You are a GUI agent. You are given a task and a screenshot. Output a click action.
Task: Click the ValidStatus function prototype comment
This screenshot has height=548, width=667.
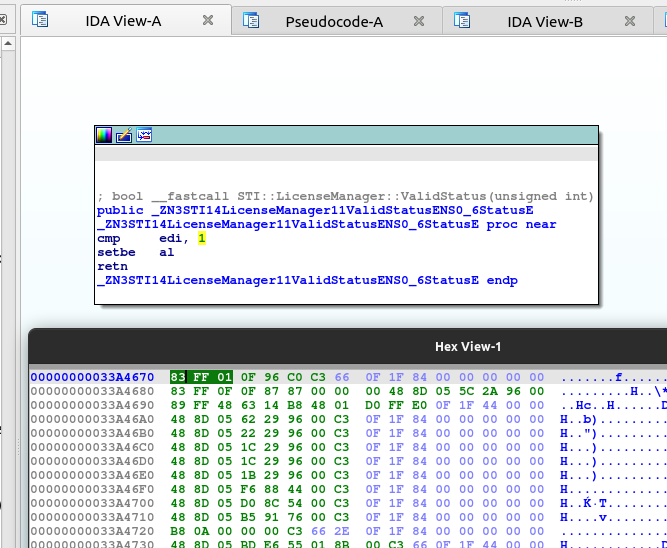tap(345, 196)
